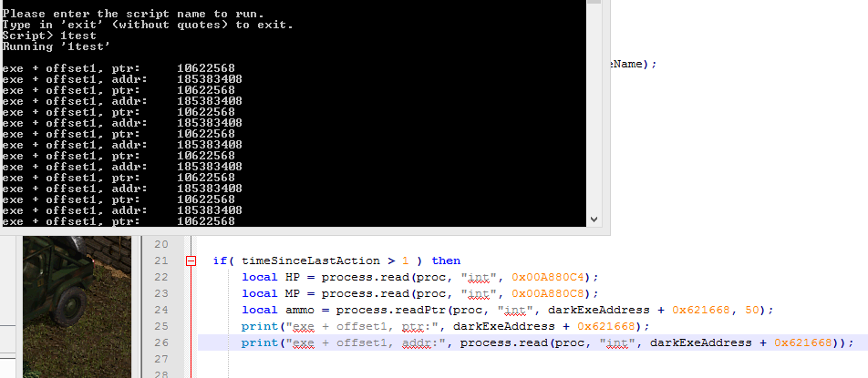Collapse the code fold at line 21
Image resolution: width=868 pixels, height=378 pixels.
click(191, 261)
